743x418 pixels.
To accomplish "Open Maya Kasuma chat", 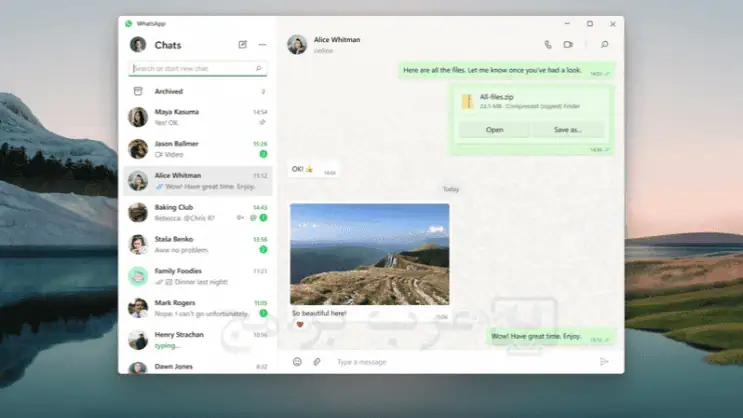I will tap(198, 117).
